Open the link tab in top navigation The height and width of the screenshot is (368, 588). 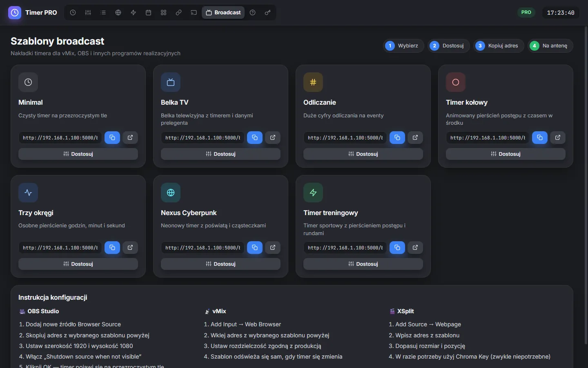[178, 13]
